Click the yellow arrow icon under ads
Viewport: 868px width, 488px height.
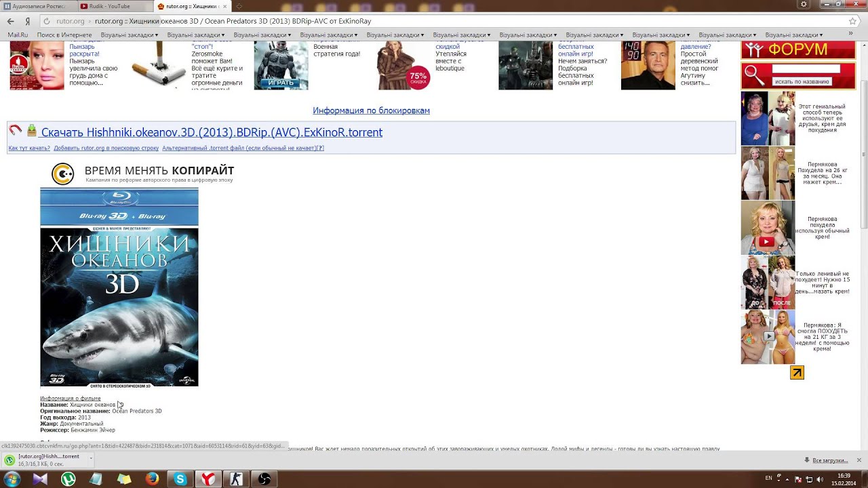tap(797, 372)
